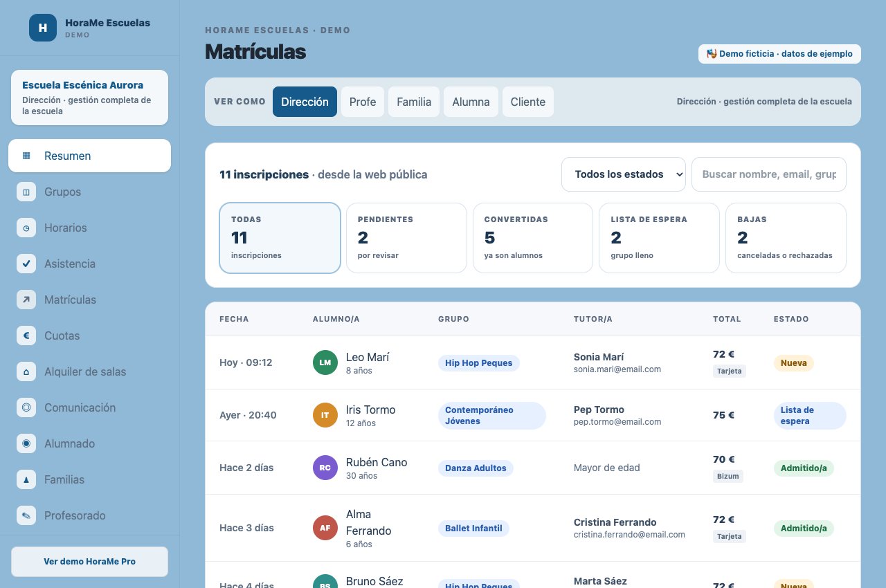Click the Cuotas euro icon
The image size is (886, 588).
(26, 336)
